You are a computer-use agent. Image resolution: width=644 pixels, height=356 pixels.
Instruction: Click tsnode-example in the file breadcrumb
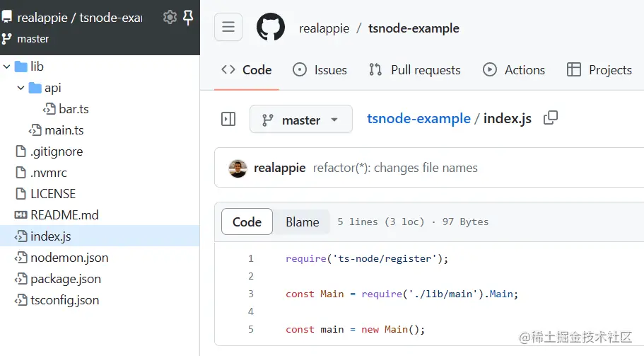point(418,118)
